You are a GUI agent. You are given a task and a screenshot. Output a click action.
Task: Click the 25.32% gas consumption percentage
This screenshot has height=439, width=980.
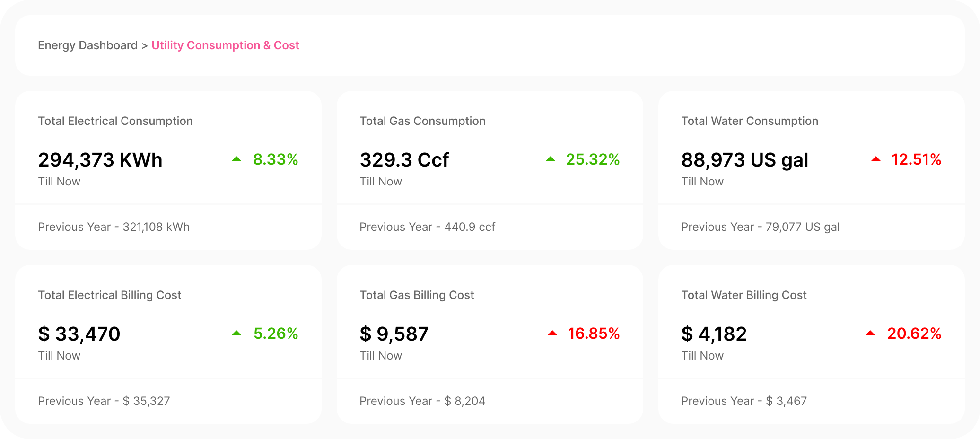[x=593, y=159]
